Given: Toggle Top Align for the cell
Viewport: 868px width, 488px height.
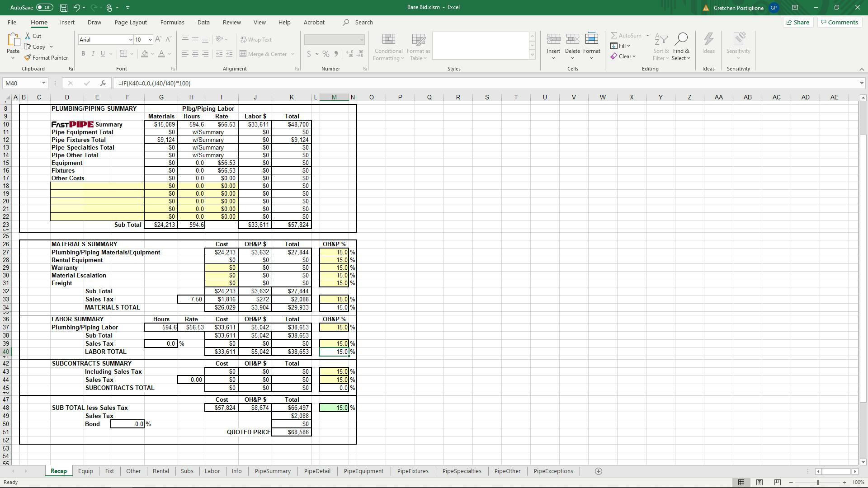Looking at the screenshot, I should click(x=185, y=39).
